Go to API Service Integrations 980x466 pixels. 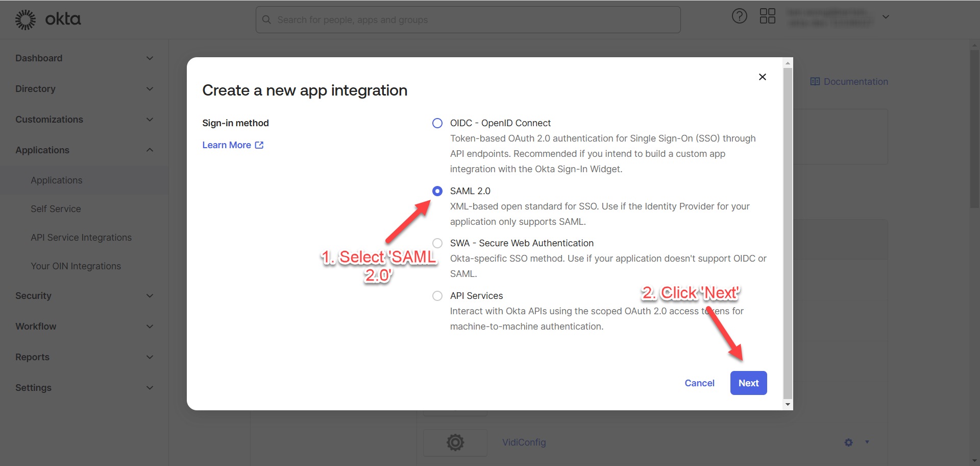point(81,238)
